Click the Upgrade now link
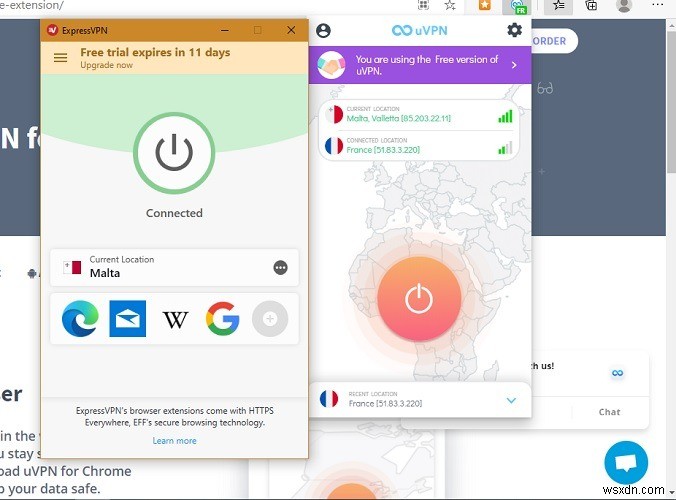This screenshot has width=676, height=500. coord(106,65)
